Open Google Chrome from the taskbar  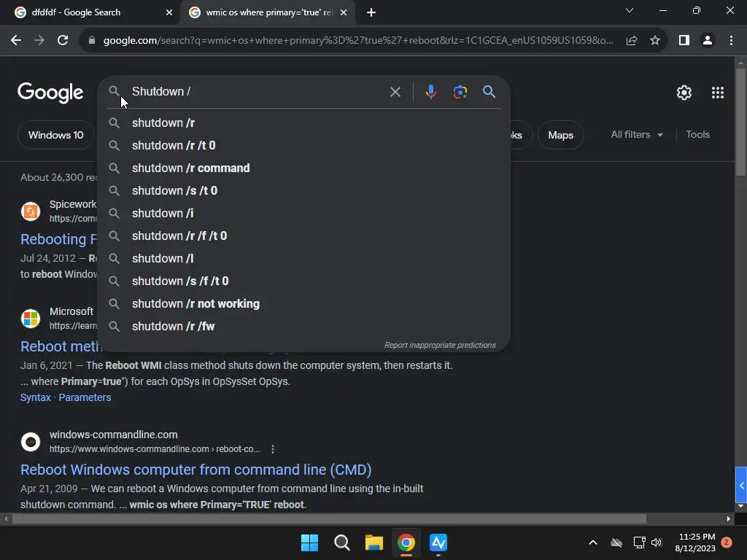(406, 542)
